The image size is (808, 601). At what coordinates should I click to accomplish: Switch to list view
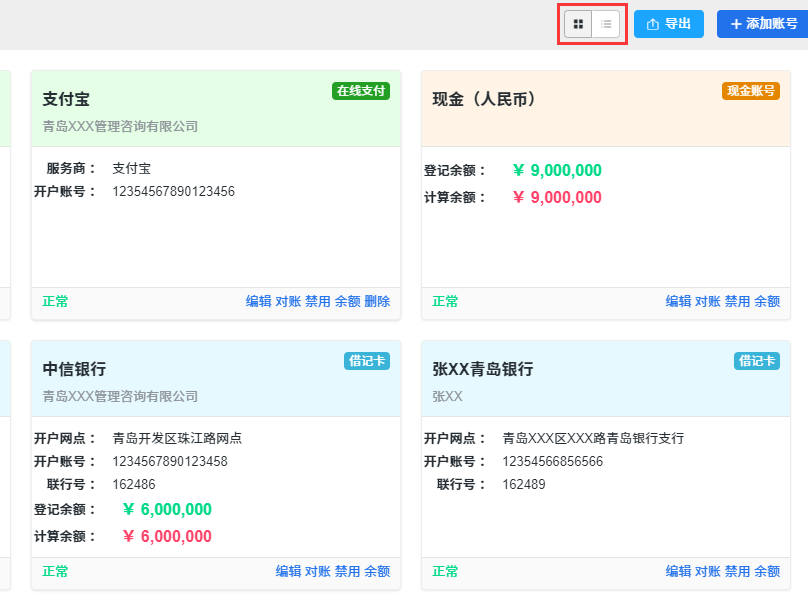point(606,24)
